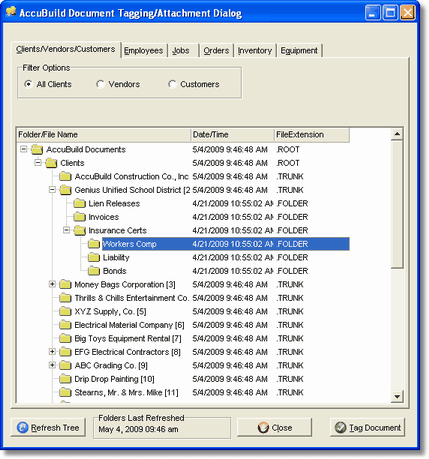Click the tree scrollbar down arrow

[397, 396]
